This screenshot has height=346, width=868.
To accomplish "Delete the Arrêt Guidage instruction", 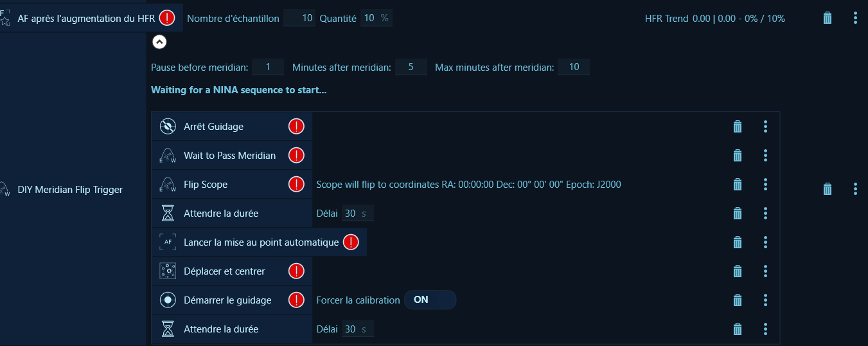I will (x=738, y=127).
